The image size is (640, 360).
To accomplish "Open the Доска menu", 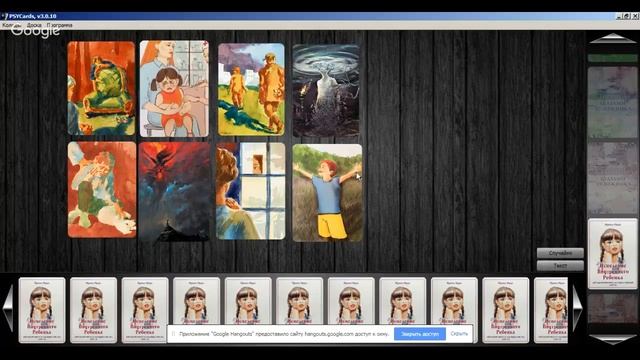I will 34,25.
